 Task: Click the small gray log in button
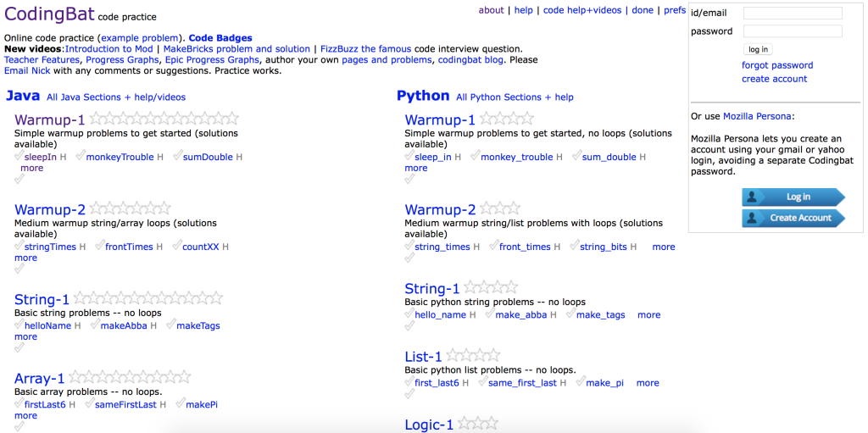758,49
